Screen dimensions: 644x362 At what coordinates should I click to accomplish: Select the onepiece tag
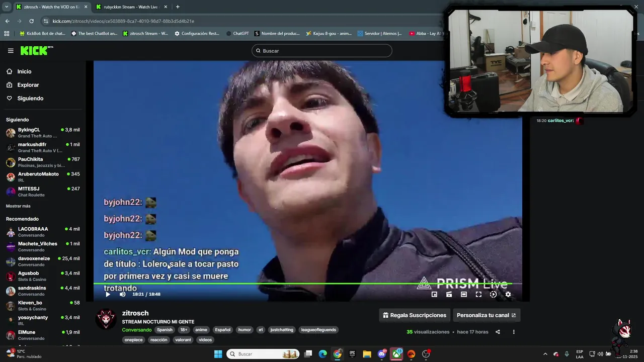(x=134, y=340)
